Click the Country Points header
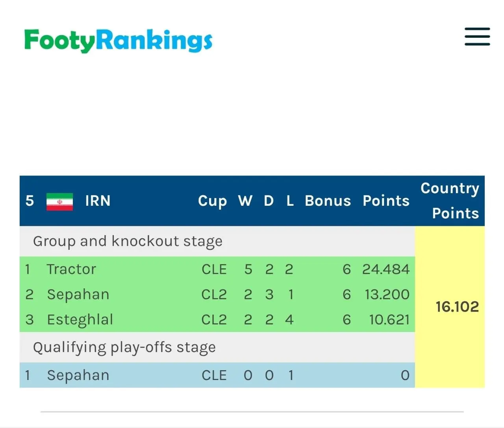 tap(450, 201)
